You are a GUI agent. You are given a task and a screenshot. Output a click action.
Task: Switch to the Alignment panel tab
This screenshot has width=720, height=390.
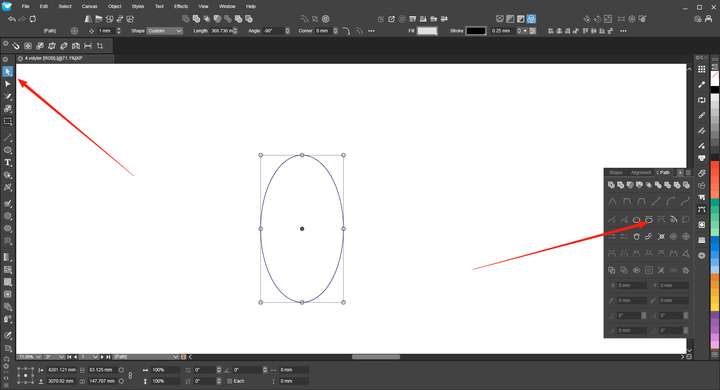[641, 172]
